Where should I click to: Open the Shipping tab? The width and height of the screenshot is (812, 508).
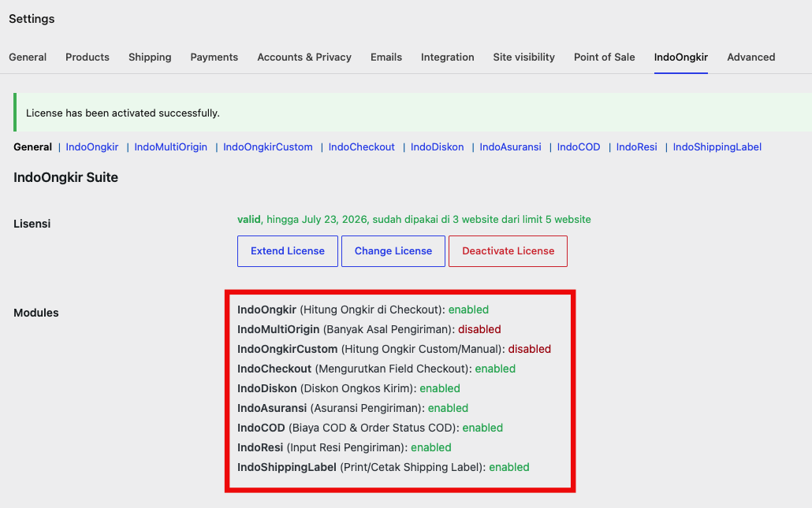click(x=150, y=57)
